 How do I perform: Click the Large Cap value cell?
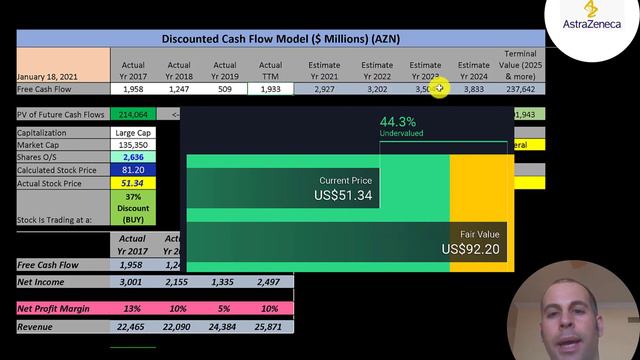tap(133, 133)
